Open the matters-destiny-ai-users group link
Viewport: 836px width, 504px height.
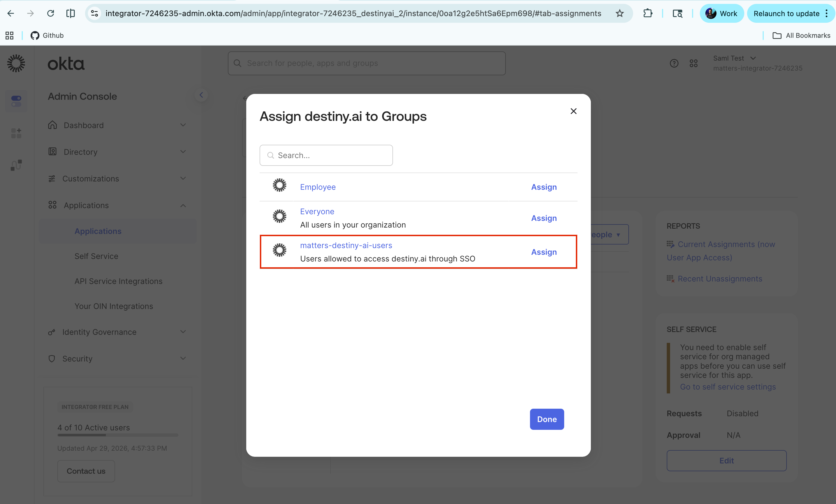coord(346,245)
